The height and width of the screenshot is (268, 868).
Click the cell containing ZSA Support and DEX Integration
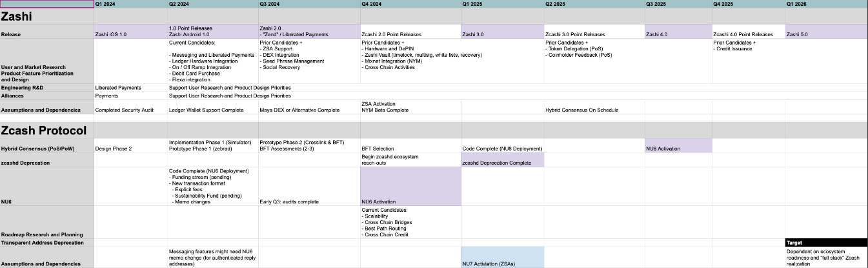click(x=308, y=61)
